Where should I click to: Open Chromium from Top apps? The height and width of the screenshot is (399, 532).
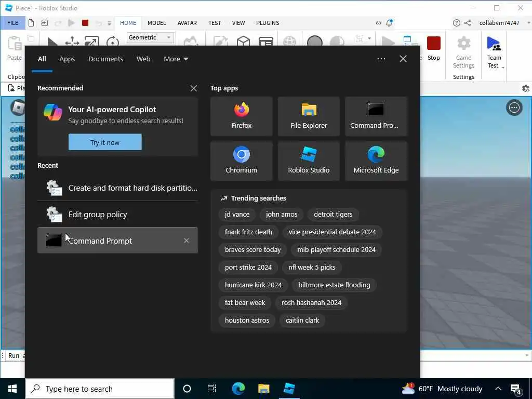coord(241,161)
